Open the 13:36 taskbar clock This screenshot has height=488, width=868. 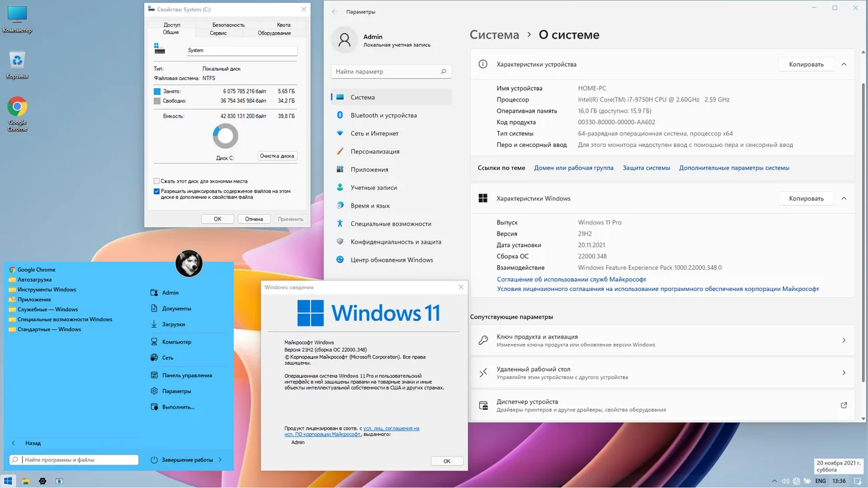coord(839,481)
